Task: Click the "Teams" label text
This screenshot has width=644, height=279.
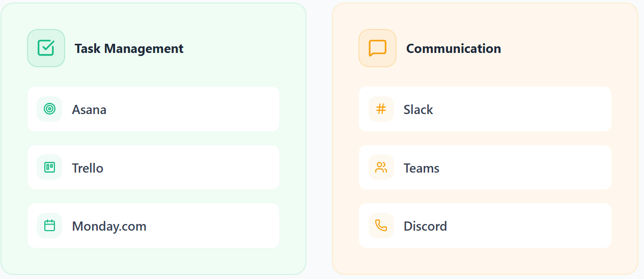Action: coord(421,168)
